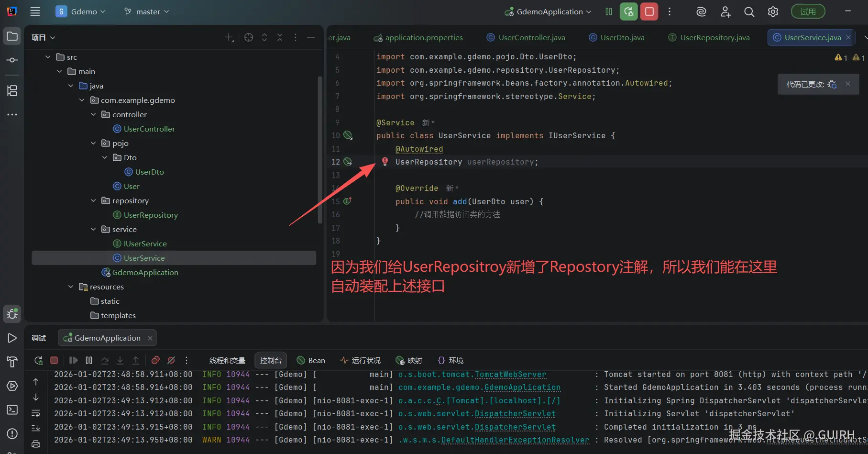
Task: Show more tool windows in the left strip
Action: (x=12, y=115)
